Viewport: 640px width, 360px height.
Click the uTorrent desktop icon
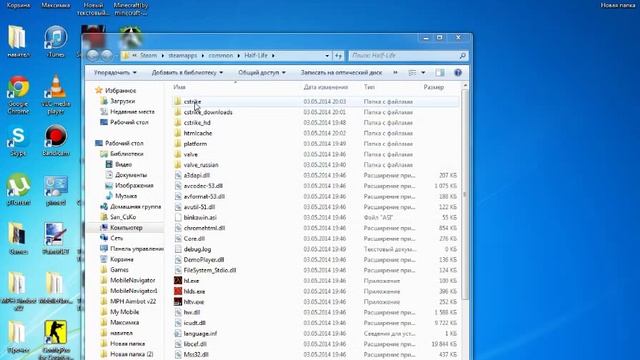[18, 186]
